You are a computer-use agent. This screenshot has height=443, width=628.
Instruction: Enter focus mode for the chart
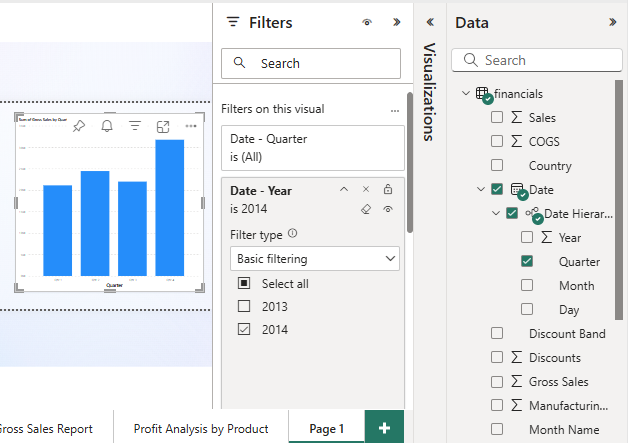click(x=163, y=127)
